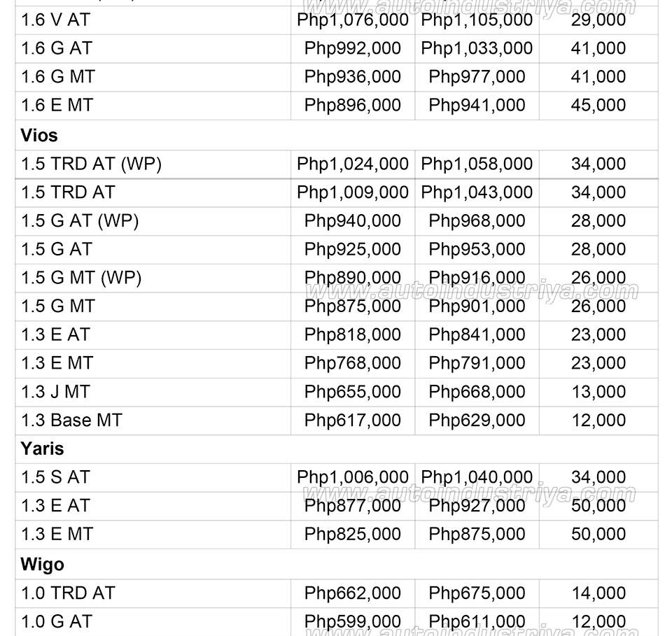Select the Php1,105,000 price cell

click(477, 20)
